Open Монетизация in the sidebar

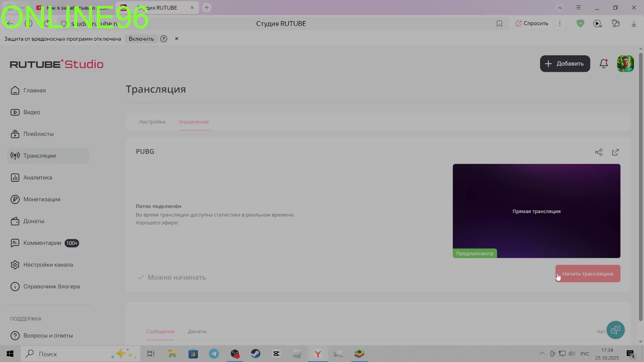tap(42, 199)
